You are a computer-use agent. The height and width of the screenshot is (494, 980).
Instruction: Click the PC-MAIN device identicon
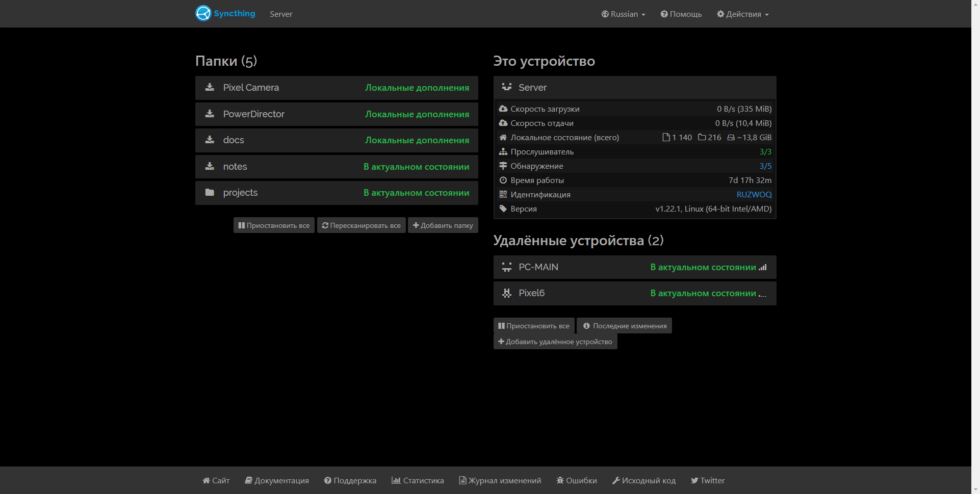(506, 267)
